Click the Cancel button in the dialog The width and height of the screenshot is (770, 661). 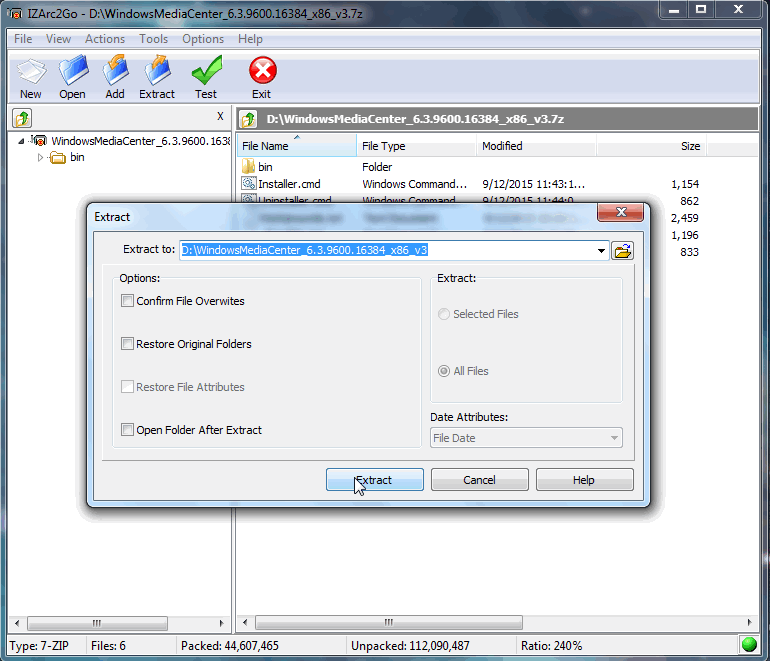[x=479, y=479]
